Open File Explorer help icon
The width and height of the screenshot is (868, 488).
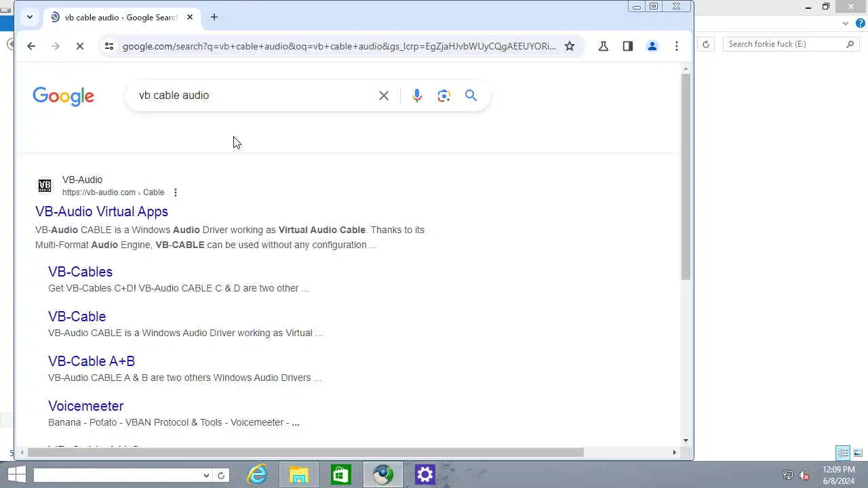click(x=860, y=23)
